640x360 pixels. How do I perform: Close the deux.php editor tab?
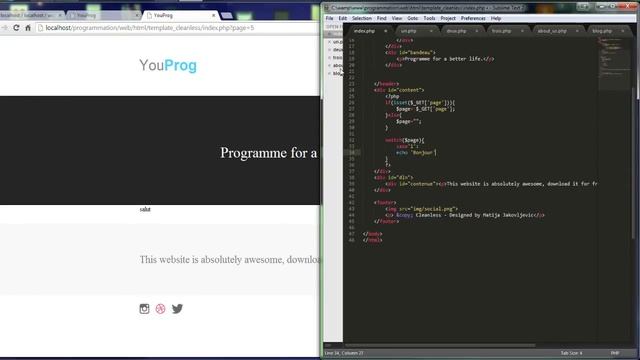click(x=476, y=31)
